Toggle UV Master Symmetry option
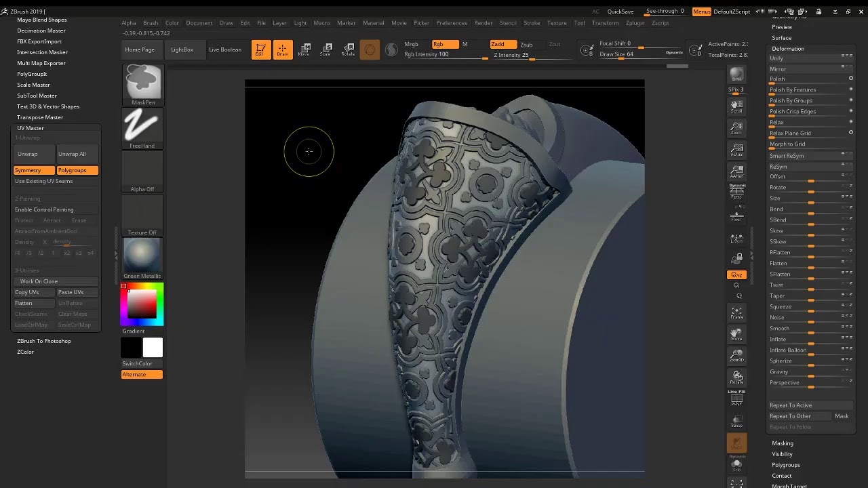Screen dimensions: 868x488 tap(34, 170)
